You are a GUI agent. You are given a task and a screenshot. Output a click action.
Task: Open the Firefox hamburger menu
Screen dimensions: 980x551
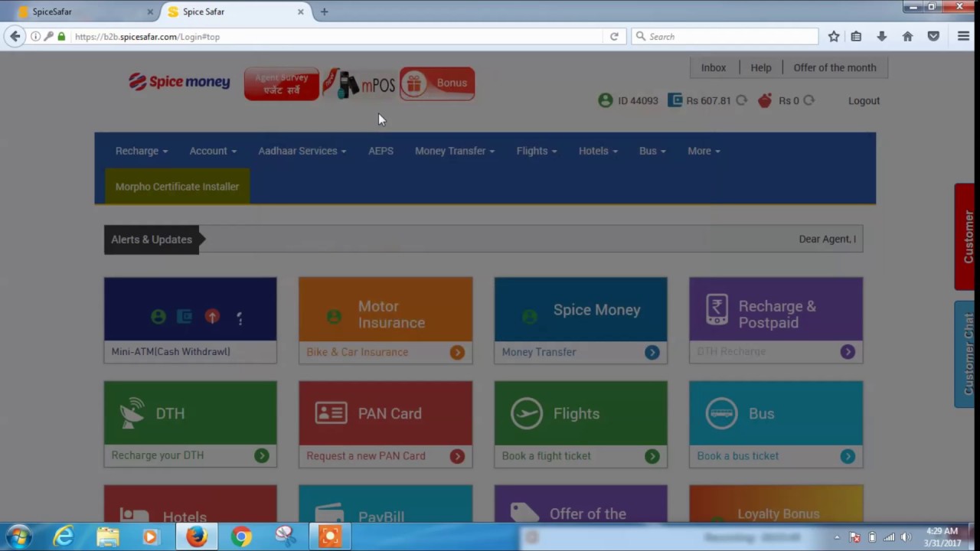(963, 36)
